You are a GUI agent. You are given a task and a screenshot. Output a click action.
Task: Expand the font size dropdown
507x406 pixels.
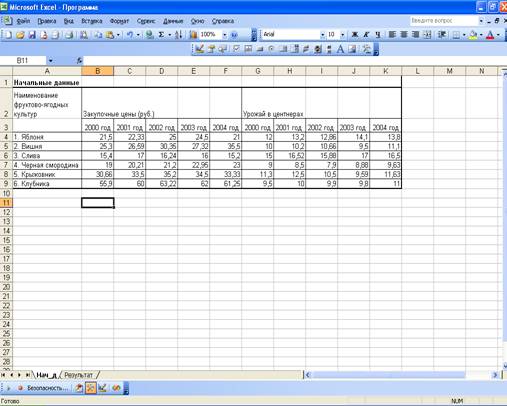point(342,34)
